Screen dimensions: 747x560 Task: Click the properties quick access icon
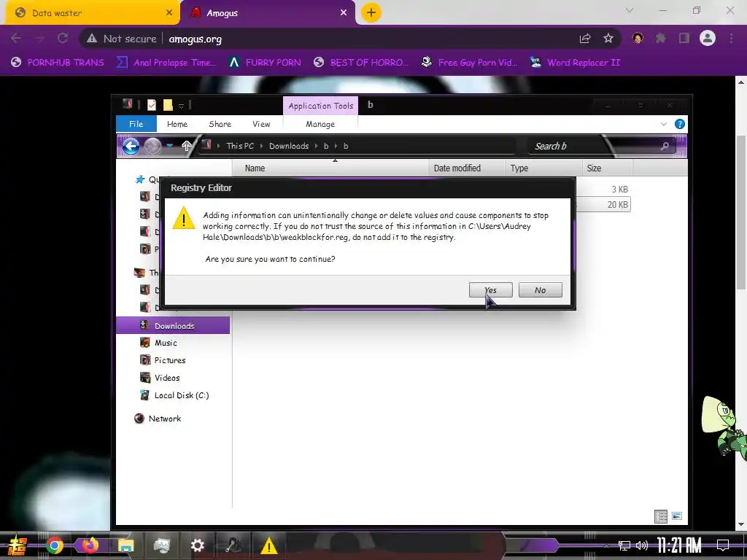point(152,105)
